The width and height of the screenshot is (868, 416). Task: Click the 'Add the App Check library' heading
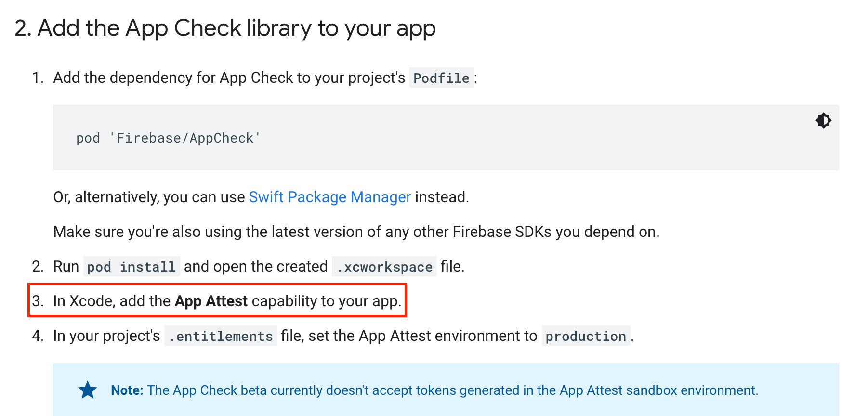coord(225,28)
